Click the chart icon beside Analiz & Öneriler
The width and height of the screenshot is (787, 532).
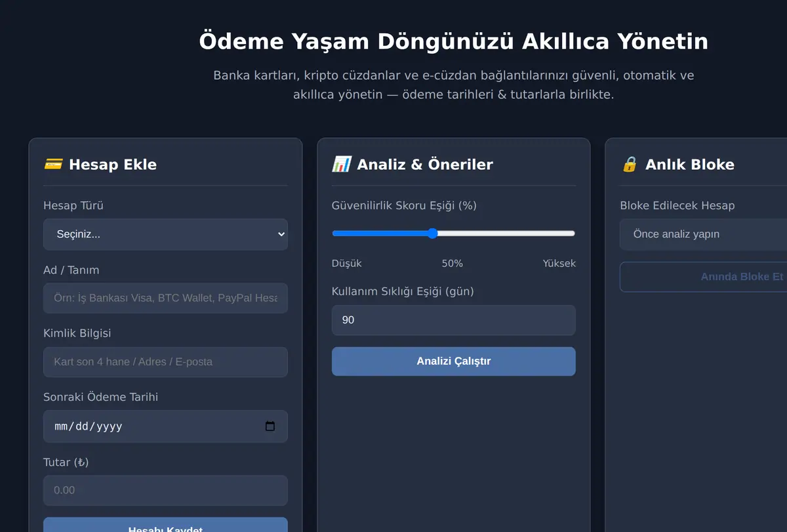342,164
